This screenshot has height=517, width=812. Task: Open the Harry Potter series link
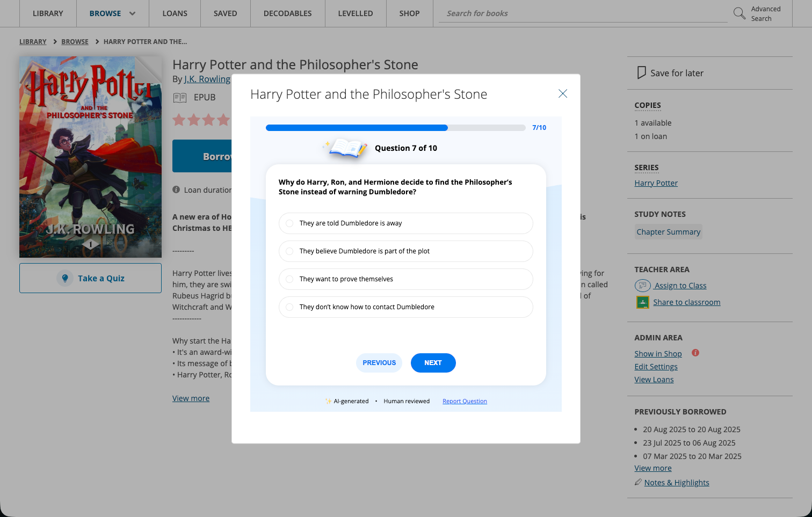656,183
